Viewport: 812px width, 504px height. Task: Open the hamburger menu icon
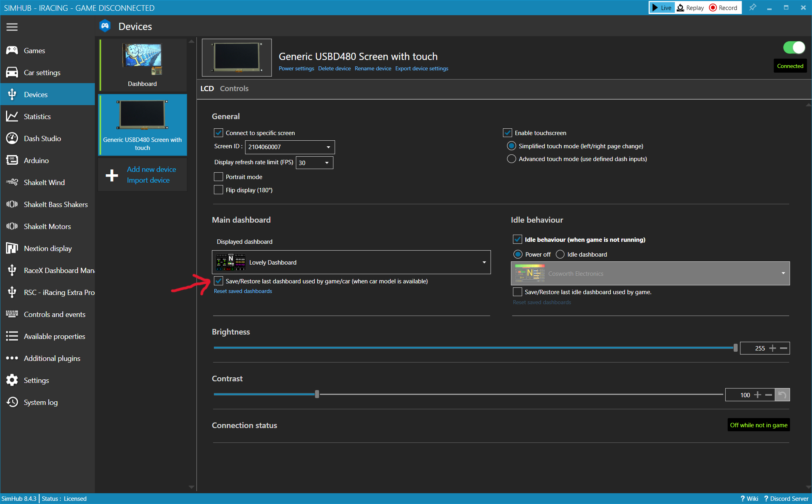(x=12, y=27)
